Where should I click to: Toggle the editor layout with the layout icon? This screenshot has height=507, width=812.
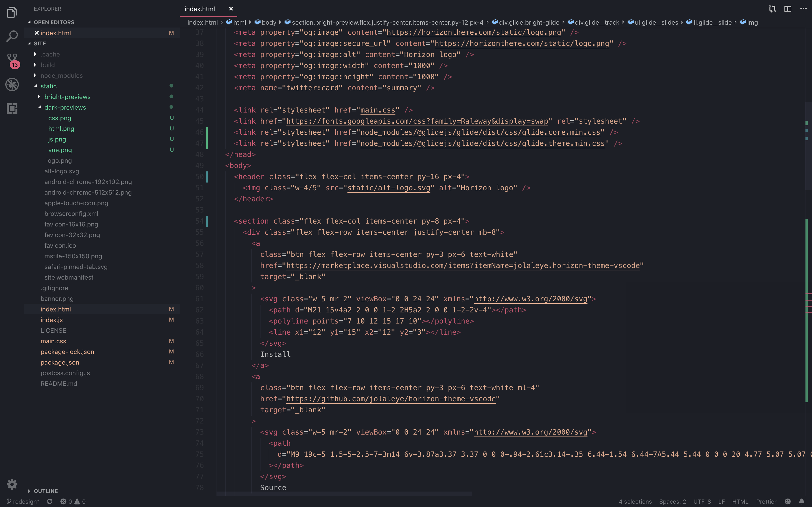click(x=788, y=9)
